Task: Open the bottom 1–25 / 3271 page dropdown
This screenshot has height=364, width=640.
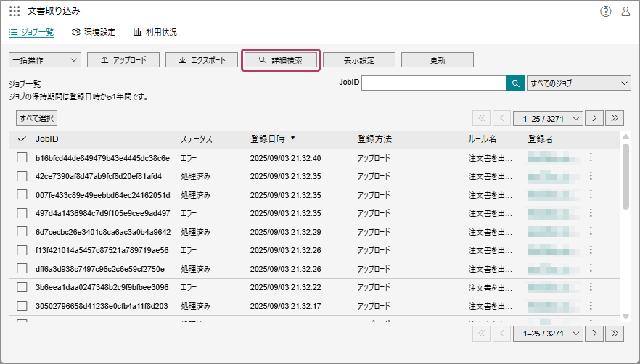Action: tap(547, 334)
